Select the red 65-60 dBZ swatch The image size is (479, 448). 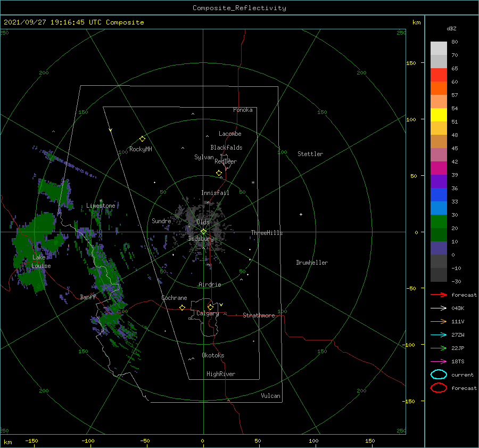(439, 75)
